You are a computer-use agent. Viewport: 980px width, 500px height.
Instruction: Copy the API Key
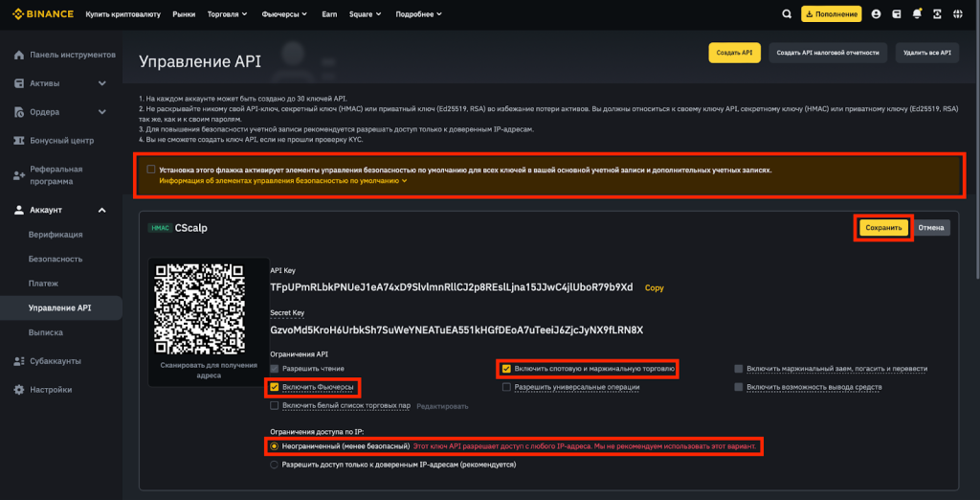pos(655,288)
